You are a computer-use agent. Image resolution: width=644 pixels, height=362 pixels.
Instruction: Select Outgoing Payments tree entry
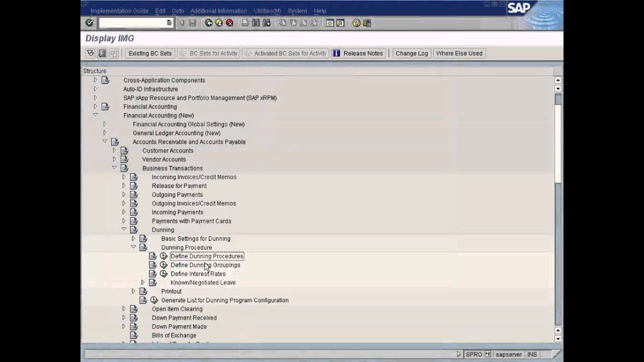177,195
